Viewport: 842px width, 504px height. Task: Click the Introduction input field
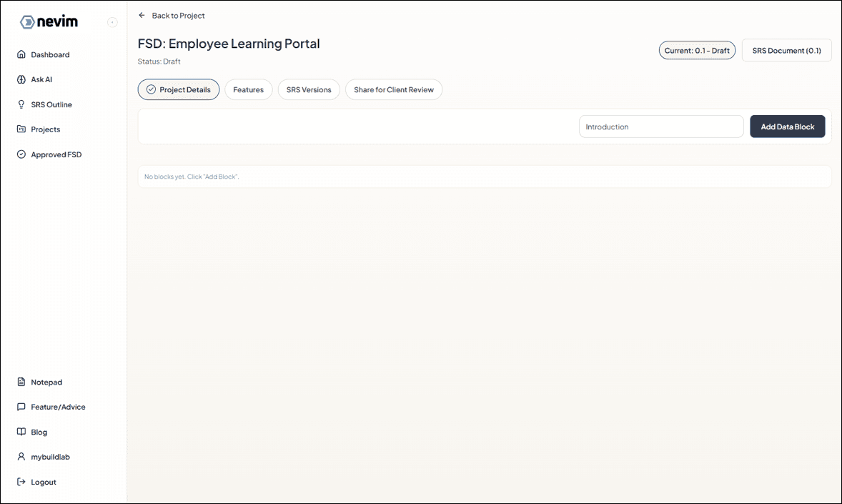click(660, 126)
